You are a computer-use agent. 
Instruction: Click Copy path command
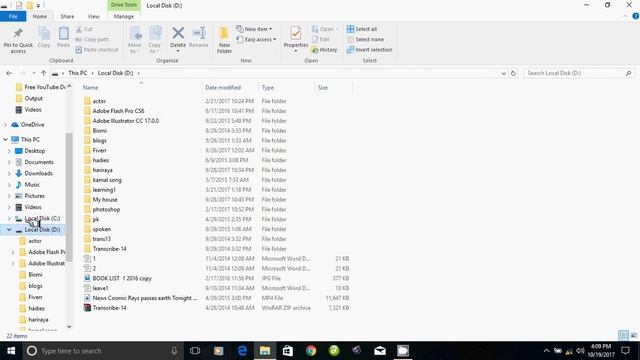point(92,40)
